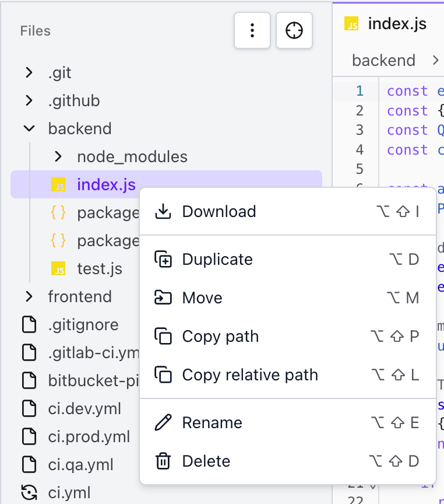This screenshot has height=504, width=444.
Task: Click the JS icon on the index.js tab
Action: click(x=352, y=24)
